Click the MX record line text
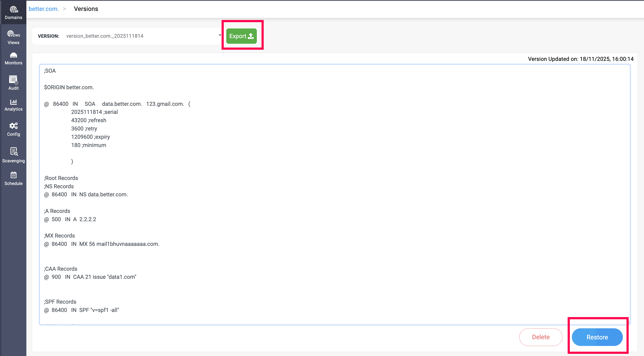Viewport: 644px width, 356px height. pyautogui.click(x=102, y=244)
